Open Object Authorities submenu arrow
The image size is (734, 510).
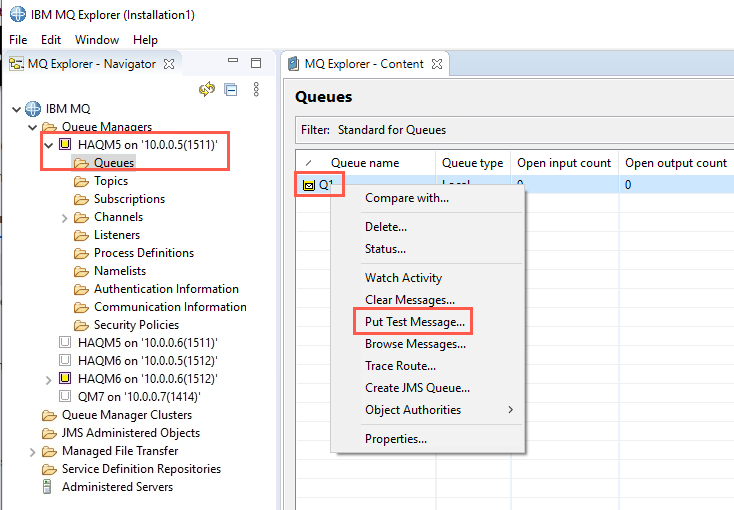[510, 410]
